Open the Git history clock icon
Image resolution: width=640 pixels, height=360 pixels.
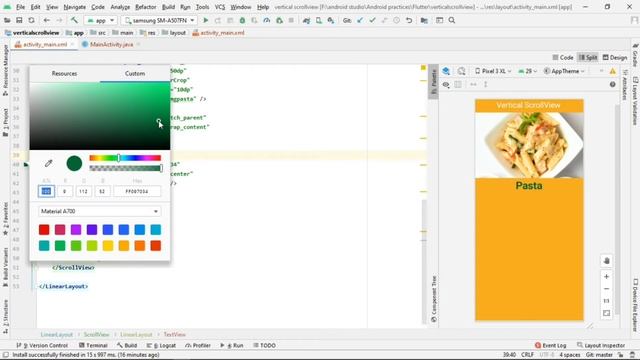click(396, 20)
